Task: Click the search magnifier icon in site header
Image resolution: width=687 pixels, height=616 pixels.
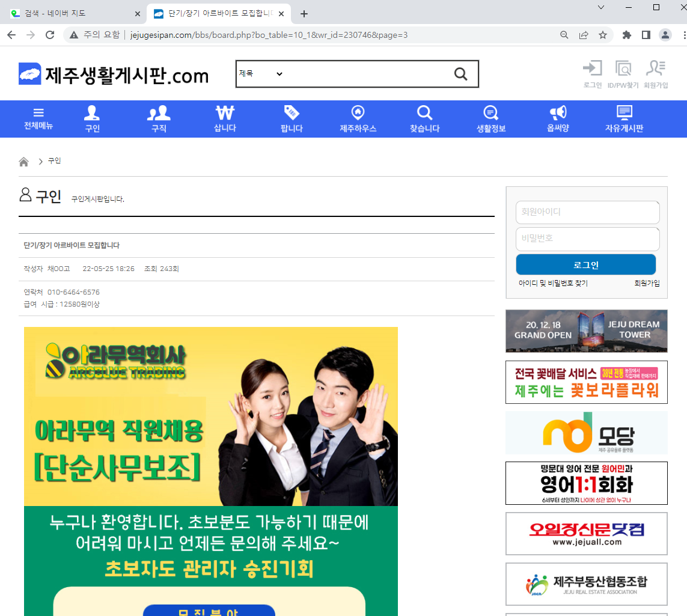Action: click(460, 74)
